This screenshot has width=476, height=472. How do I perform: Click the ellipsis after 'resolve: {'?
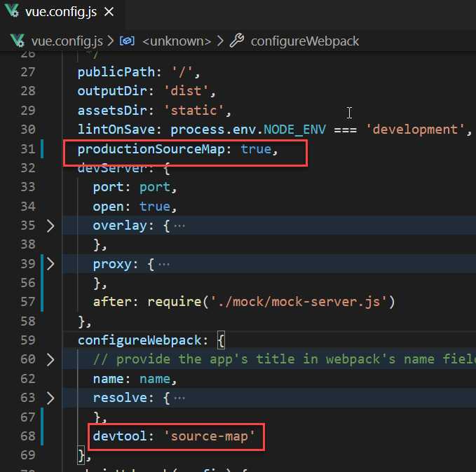(x=179, y=398)
